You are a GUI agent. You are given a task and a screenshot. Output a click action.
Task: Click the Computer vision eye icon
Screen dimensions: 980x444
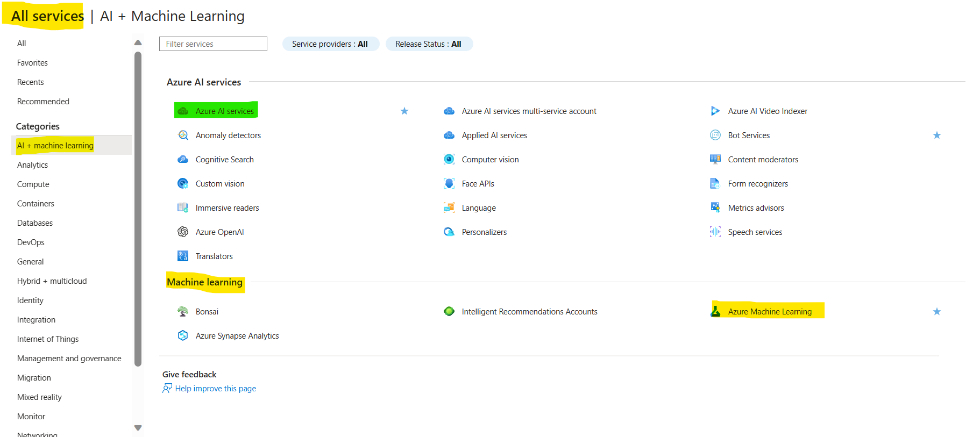coord(449,160)
